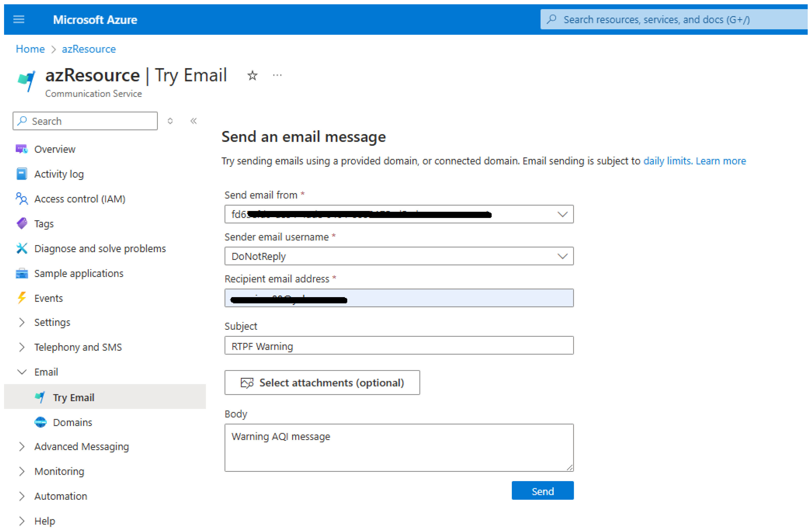Open the ellipsis more options menu

coord(277,75)
